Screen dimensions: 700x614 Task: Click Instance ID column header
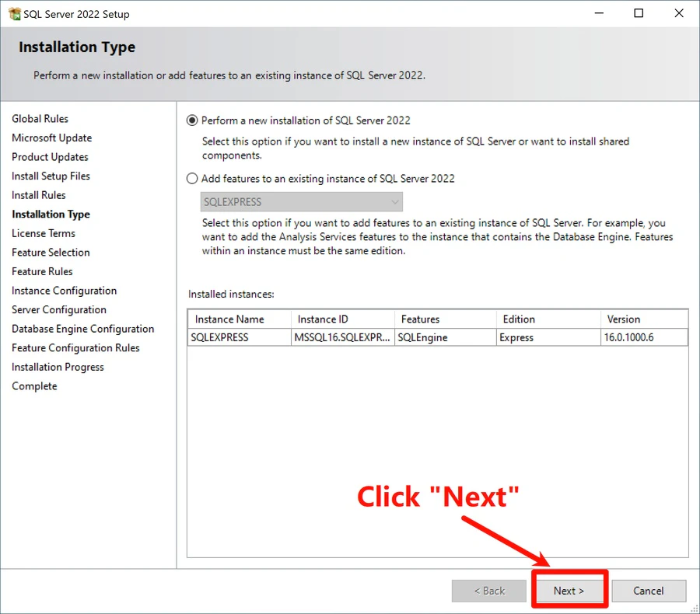click(343, 319)
